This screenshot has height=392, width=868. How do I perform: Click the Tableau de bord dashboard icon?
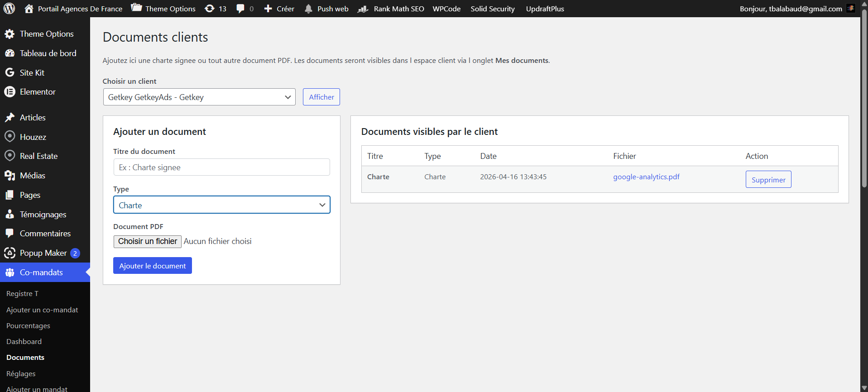10,53
